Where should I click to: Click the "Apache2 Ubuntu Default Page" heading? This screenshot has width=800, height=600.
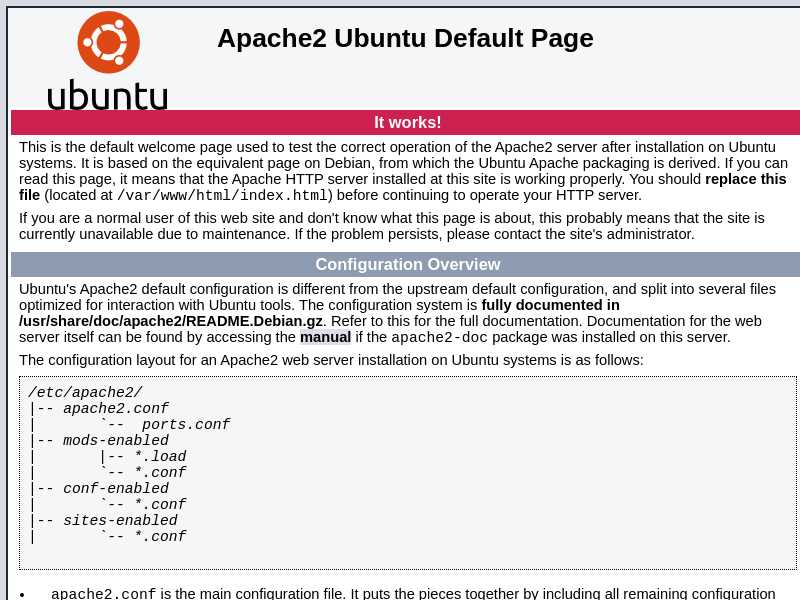point(405,38)
